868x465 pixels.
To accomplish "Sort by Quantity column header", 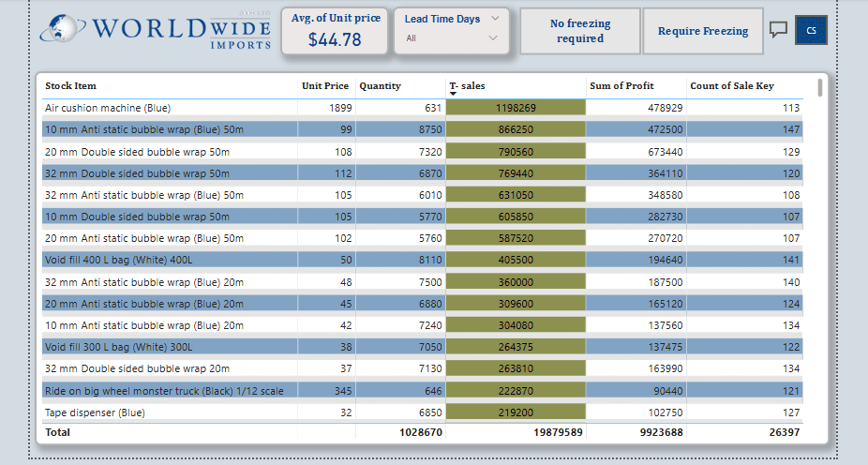I will click(380, 86).
